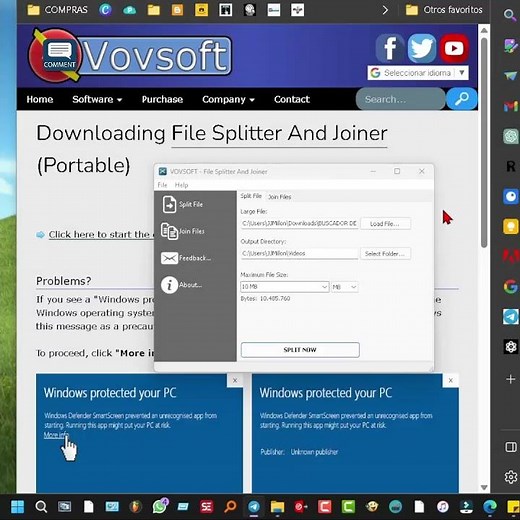
Task: Go to the Purchase nav item
Action: 162,99
